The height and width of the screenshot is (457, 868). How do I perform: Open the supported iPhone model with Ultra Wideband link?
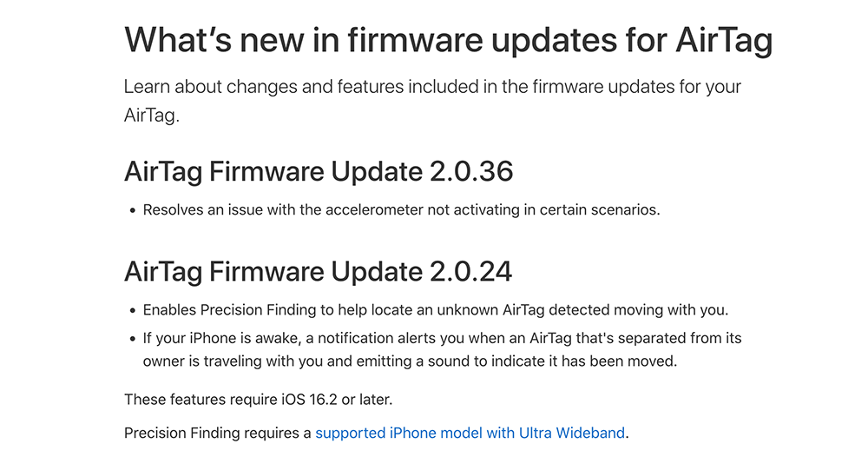(470, 433)
